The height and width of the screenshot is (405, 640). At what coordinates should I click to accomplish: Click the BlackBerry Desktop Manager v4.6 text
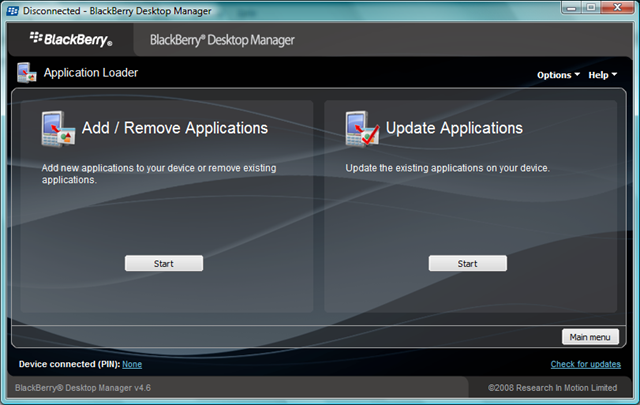pyautogui.click(x=83, y=387)
